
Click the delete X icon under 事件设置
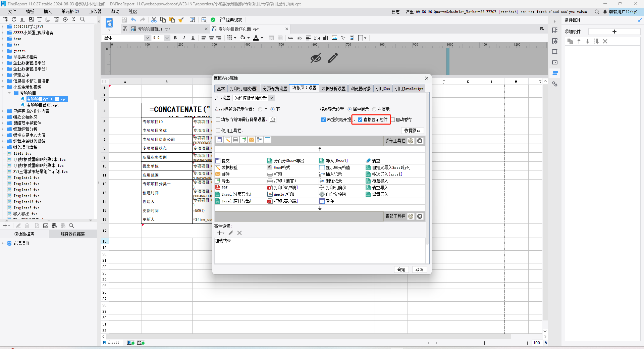point(239,233)
